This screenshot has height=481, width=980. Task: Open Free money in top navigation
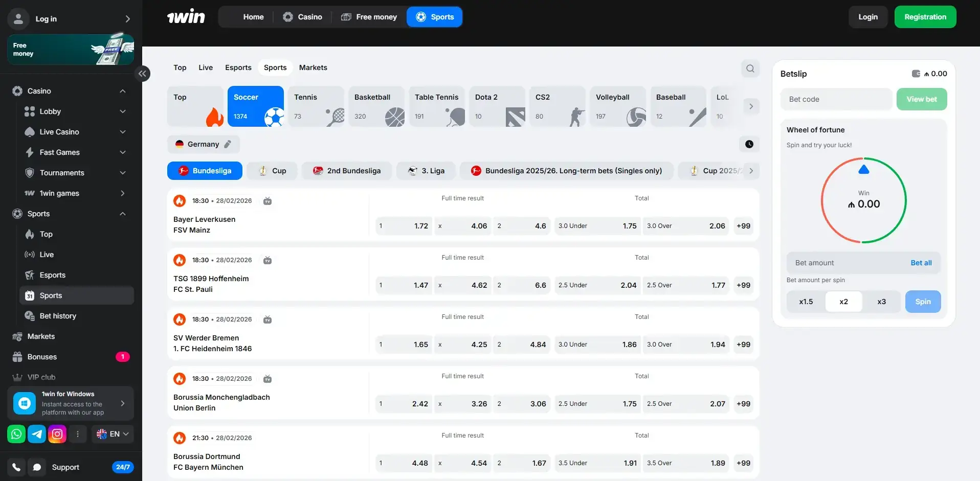369,17
